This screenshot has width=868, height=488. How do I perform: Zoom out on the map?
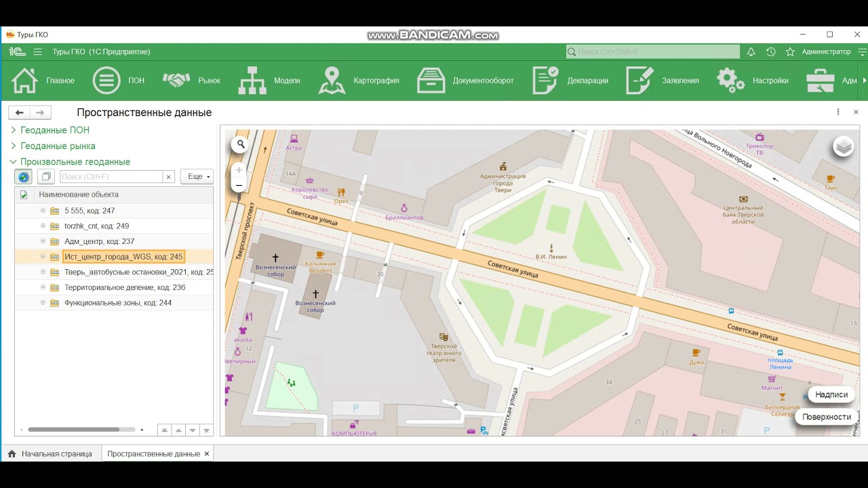point(239,185)
